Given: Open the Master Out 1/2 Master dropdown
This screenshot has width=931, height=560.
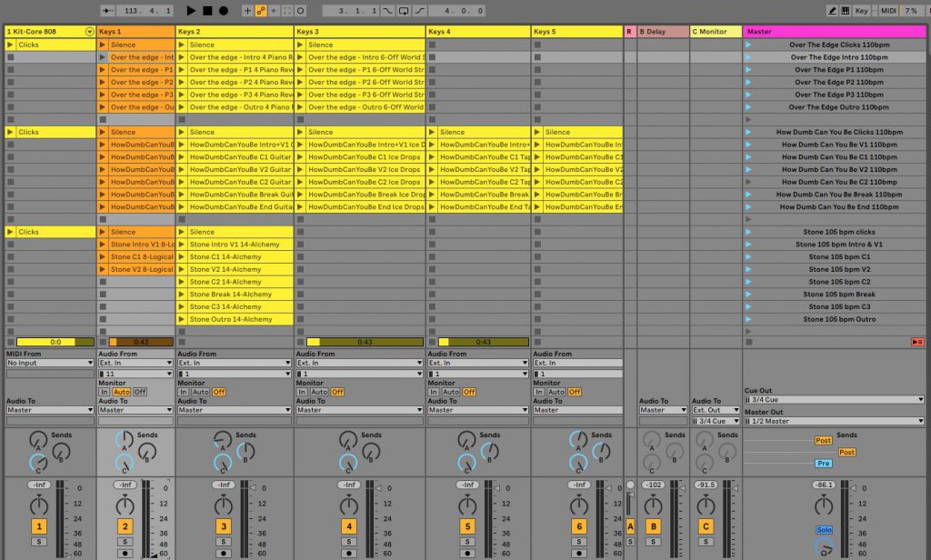Looking at the screenshot, I should click(834, 421).
